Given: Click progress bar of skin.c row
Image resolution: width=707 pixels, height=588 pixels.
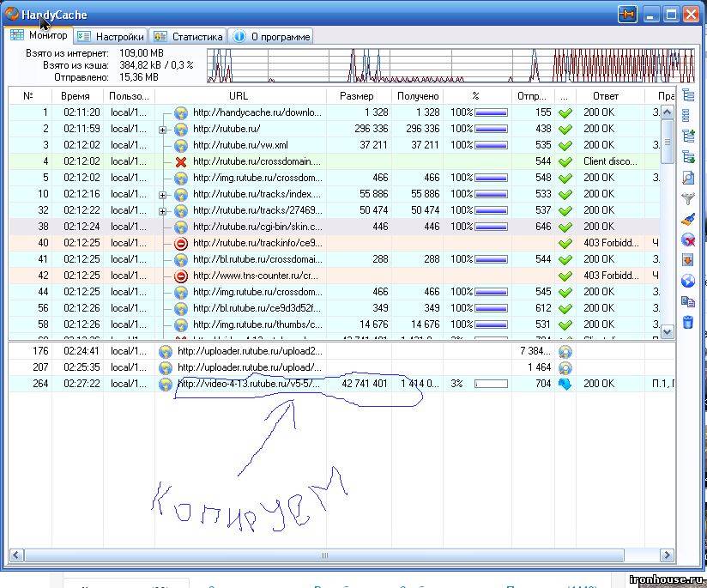Looking at the screenshot, I should tap(491, 227).
